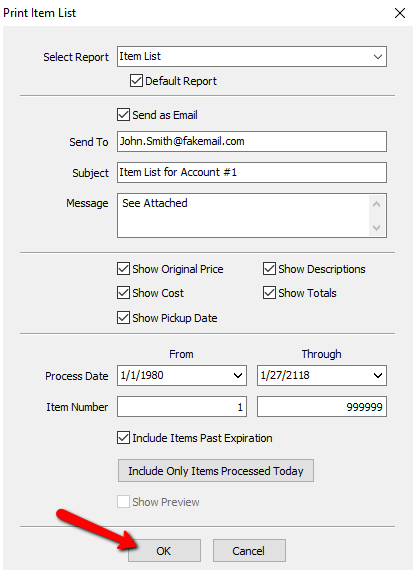Click the Message box scroll down arrow
413x572 pixels.
377,228
